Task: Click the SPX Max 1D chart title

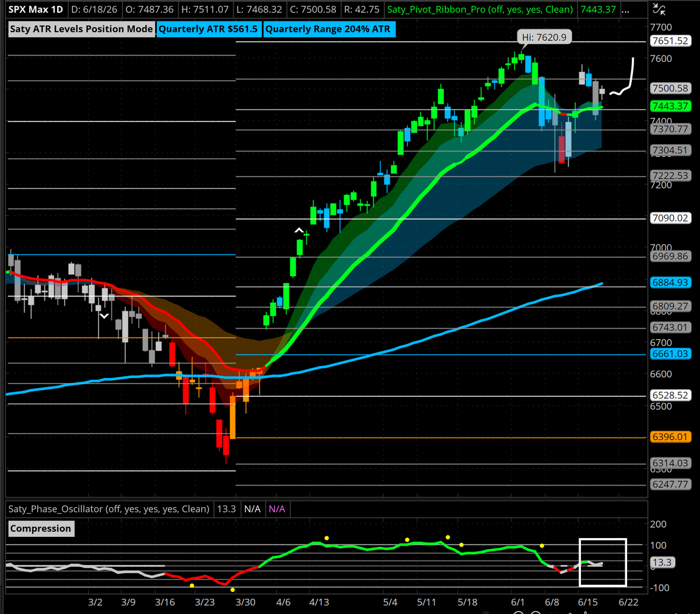Action: (x=36, y=10)
